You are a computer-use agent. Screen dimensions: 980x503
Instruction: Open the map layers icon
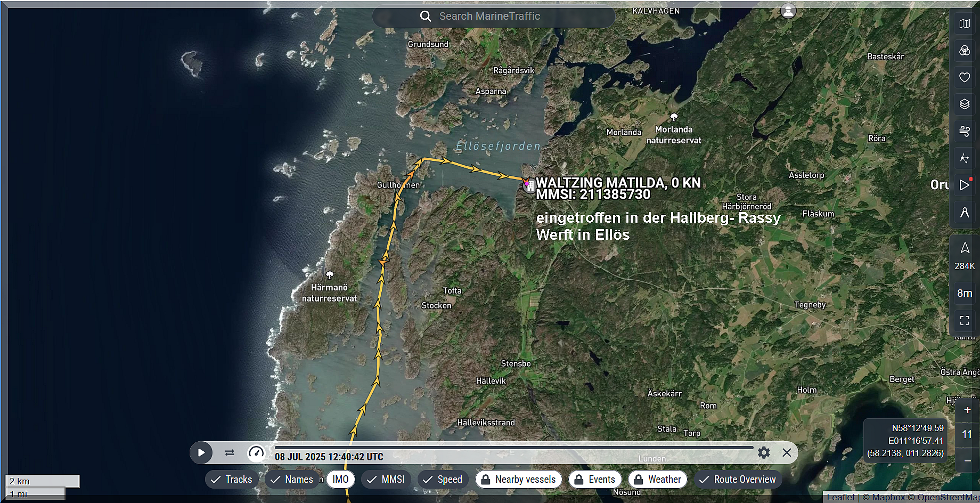click(x=965, y=104)
